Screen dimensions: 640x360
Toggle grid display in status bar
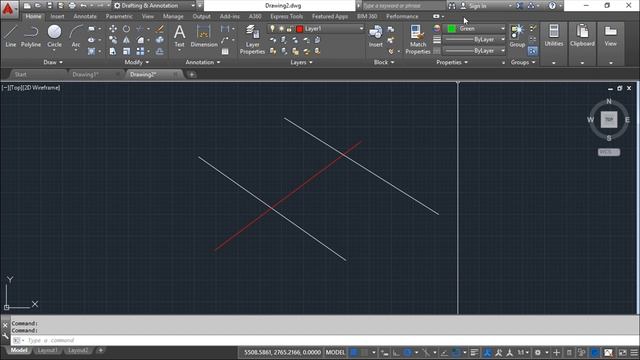click(x=354, y=353)
